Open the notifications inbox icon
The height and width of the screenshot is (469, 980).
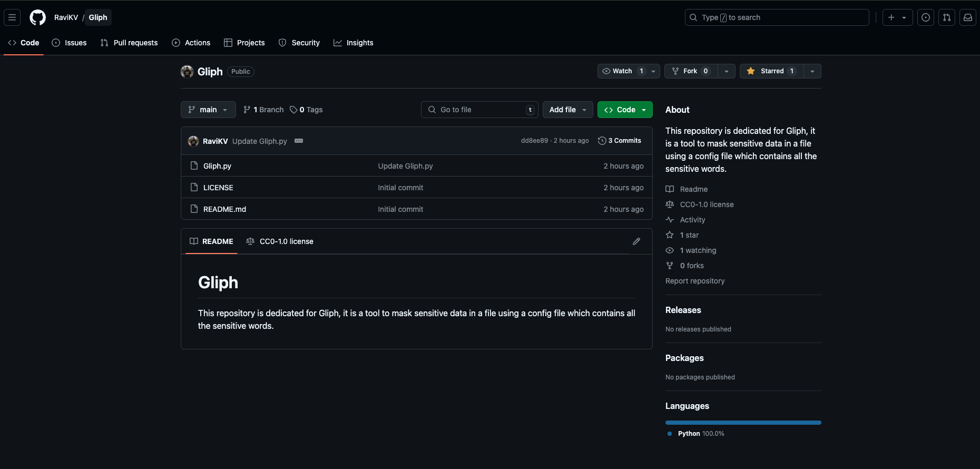pyautogui.click(x=968, y=17)
